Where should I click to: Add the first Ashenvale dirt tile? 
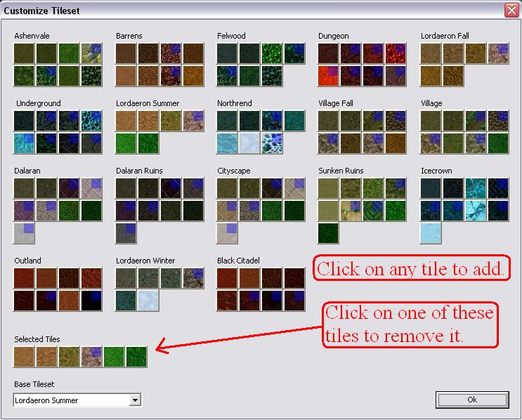tap(24, 53)
